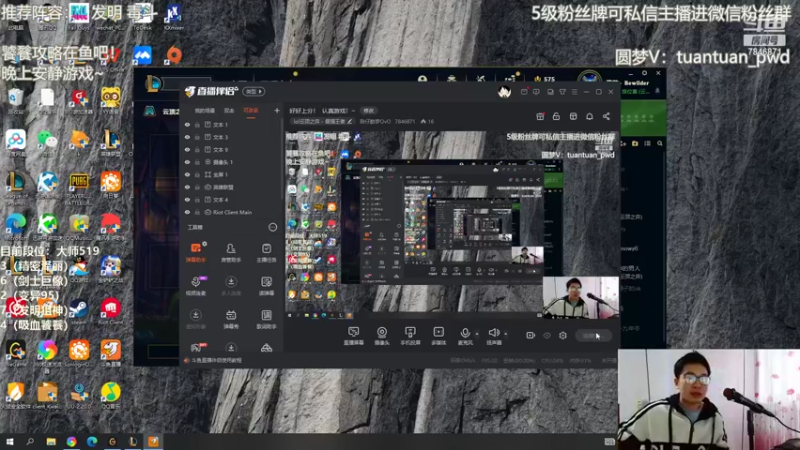Open the 弹幕助手 tool in the toolbox
Image resolution: width=800 pixels, height=450 pixels.
coord(195,253)
